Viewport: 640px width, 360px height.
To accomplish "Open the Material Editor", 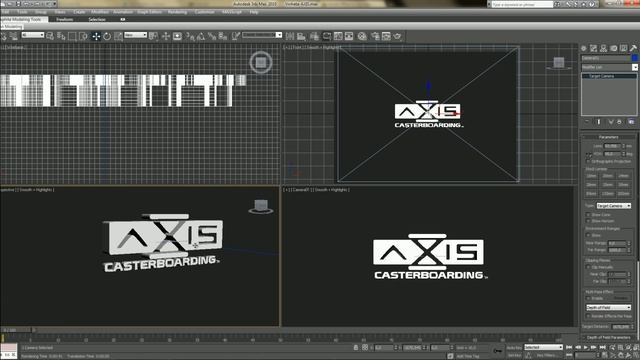I will pos(362,36).
